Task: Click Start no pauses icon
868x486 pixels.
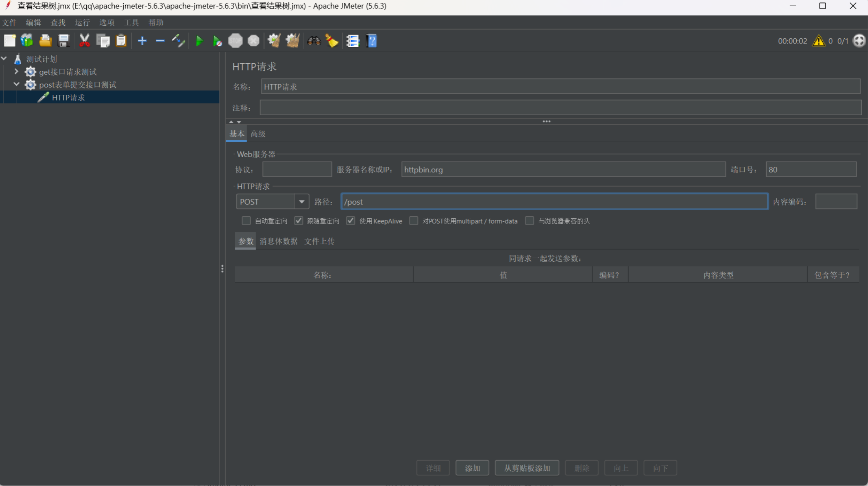Action: coord(217,41)
